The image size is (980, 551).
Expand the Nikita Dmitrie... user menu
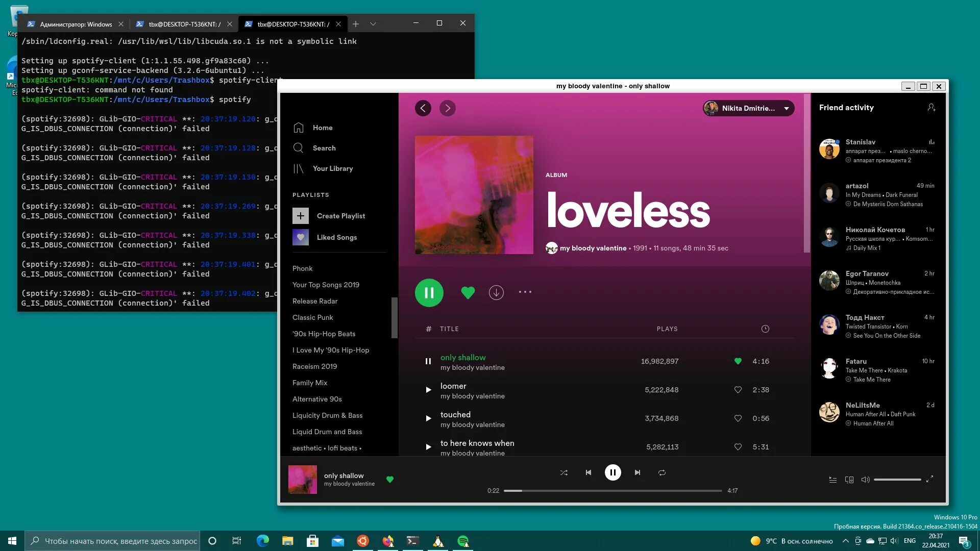786,108
